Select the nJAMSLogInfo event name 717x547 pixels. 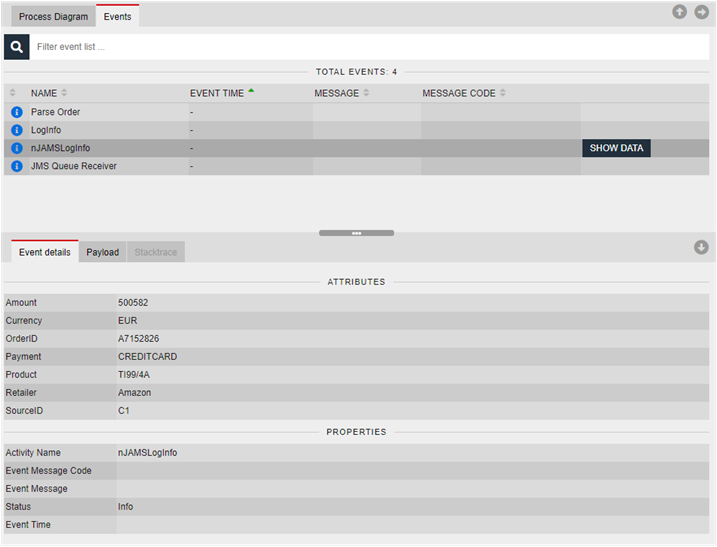(60, 148)
